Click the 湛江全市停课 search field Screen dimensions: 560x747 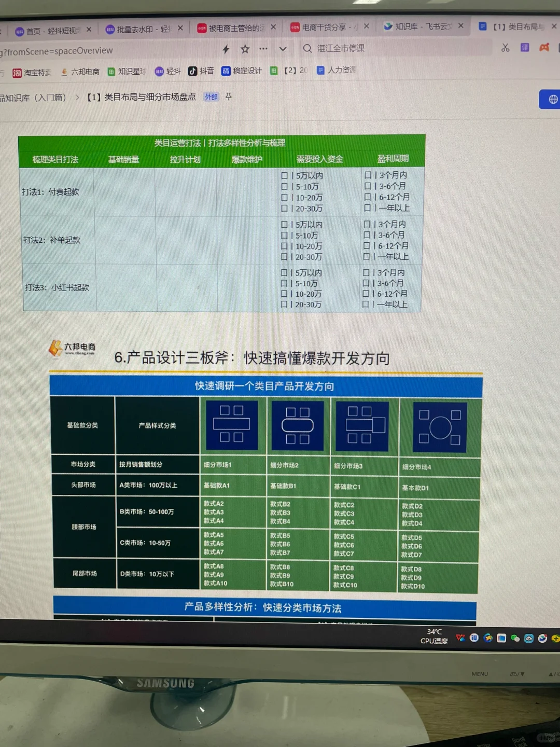coord(340,48)
